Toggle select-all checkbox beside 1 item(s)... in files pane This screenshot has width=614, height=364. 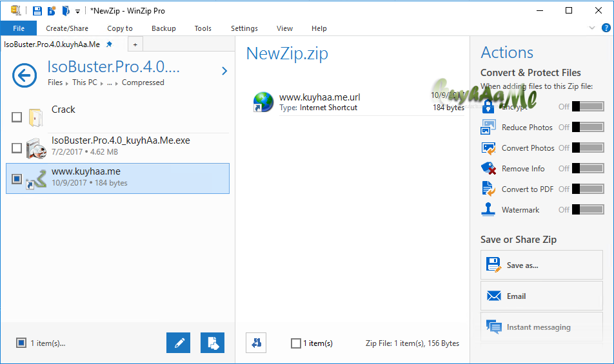click(x=21, y=343)
